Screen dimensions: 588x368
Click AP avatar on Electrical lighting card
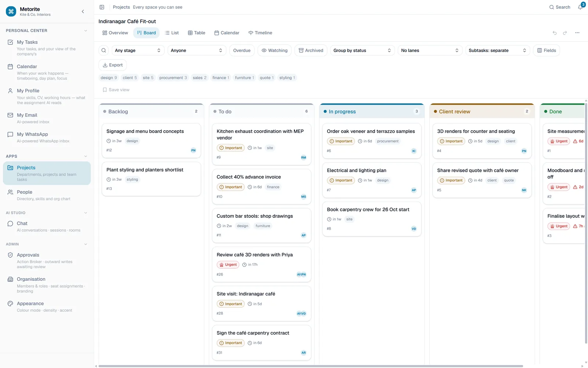point(414,190)
